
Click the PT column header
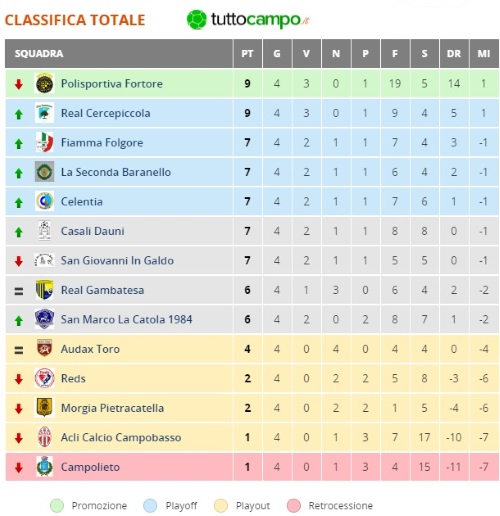247,54
